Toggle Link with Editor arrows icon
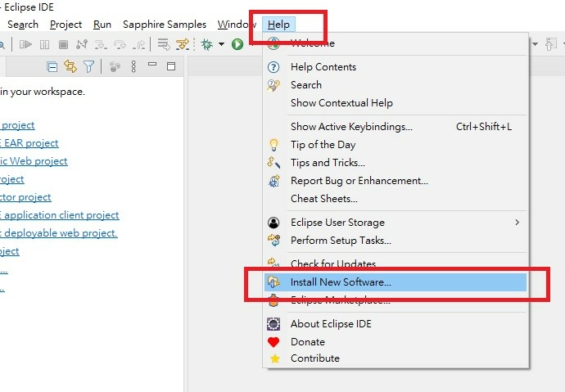Screen dimensions: 565x392 [70, 66]
